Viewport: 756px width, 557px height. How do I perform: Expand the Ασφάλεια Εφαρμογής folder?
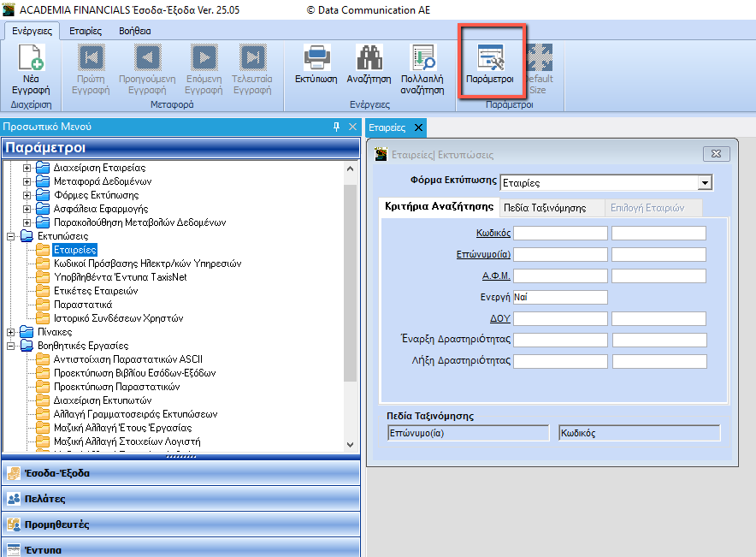pos(27,209)
